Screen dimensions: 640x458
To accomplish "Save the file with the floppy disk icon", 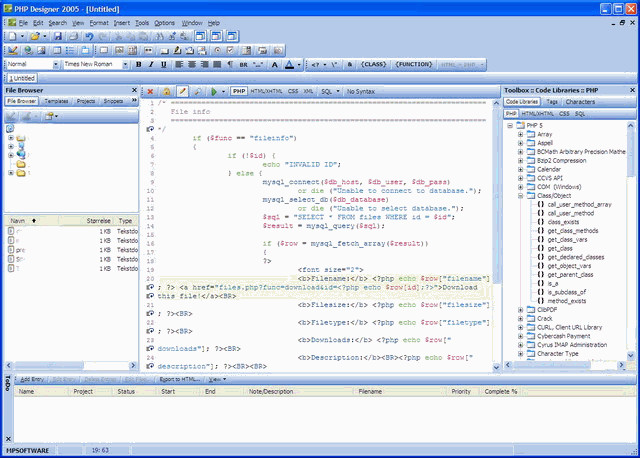I will pyautogui.click(x=58, y=36).
